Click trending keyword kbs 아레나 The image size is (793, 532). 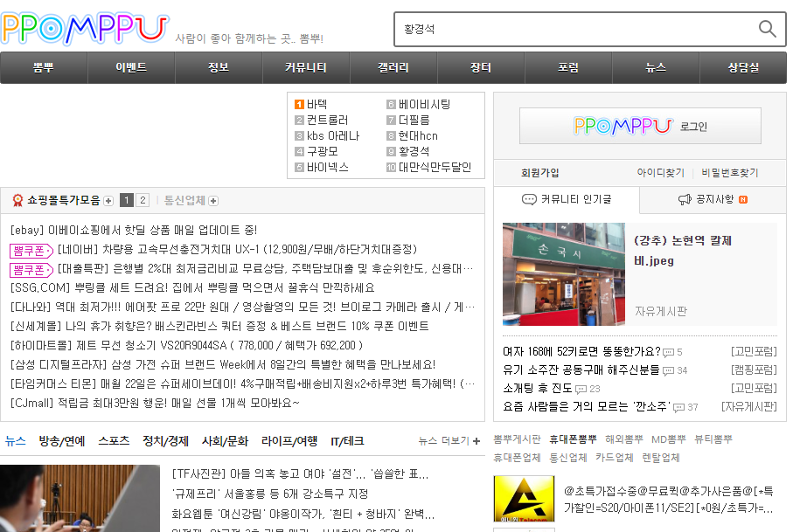(x=333, y=136)
